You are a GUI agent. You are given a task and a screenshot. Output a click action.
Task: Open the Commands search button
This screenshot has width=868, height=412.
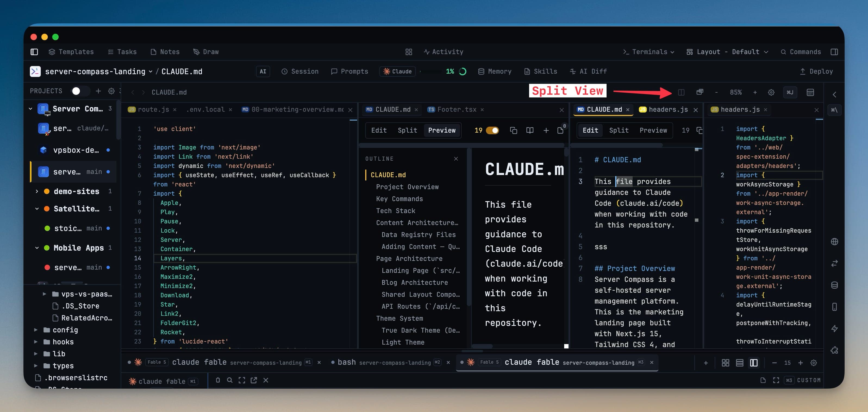tap(801, 52)
